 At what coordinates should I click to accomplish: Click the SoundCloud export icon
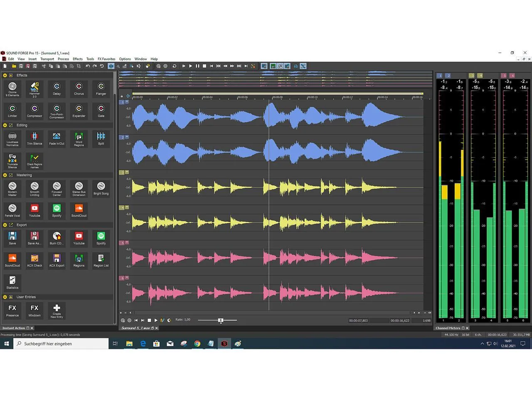tap(12, 260)
